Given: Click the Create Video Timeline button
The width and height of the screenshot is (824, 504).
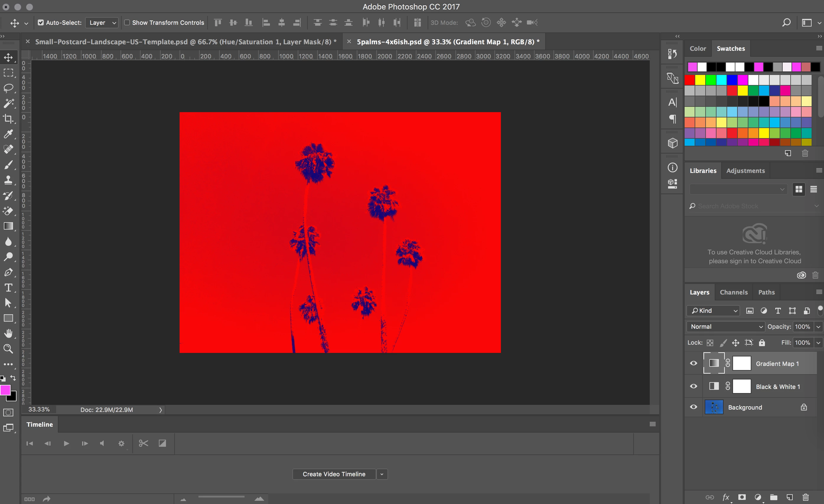Looking at the screenshot, I should (334, 474).
